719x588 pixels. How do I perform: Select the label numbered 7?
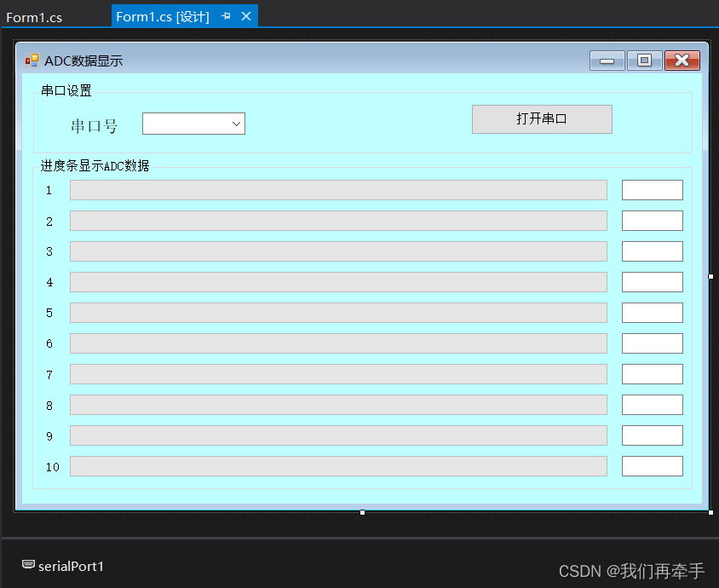point(49,375)
